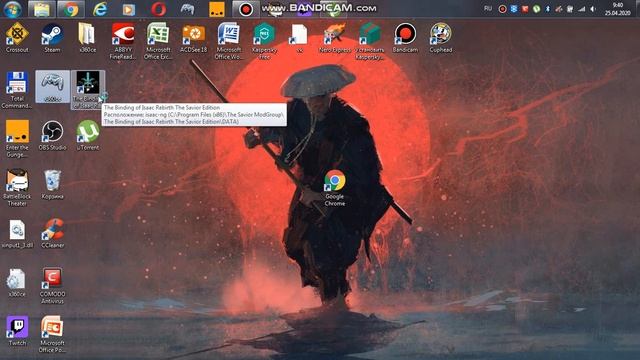The width and height of the screenshot is (640, 360).
Task: Open the clock showing 9:40
Action: pos(618,9)
